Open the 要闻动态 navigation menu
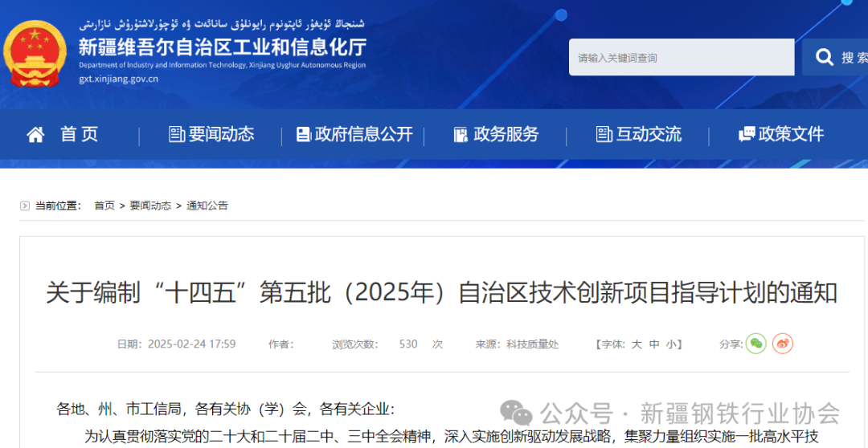The width and height of the screenshot is (868, 448). tap(221, 134)
